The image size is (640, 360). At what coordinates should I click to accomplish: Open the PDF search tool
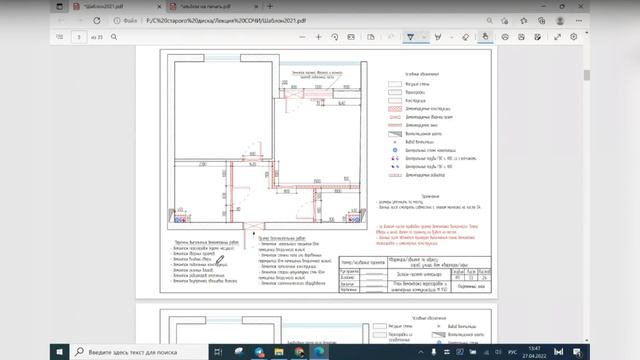click(x=114, y=37)
